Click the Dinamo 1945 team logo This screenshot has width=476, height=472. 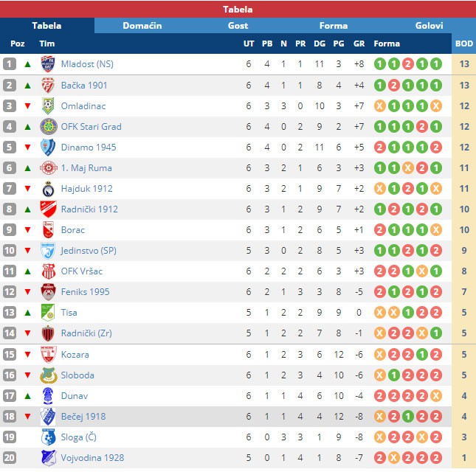(x=48, y=147)
